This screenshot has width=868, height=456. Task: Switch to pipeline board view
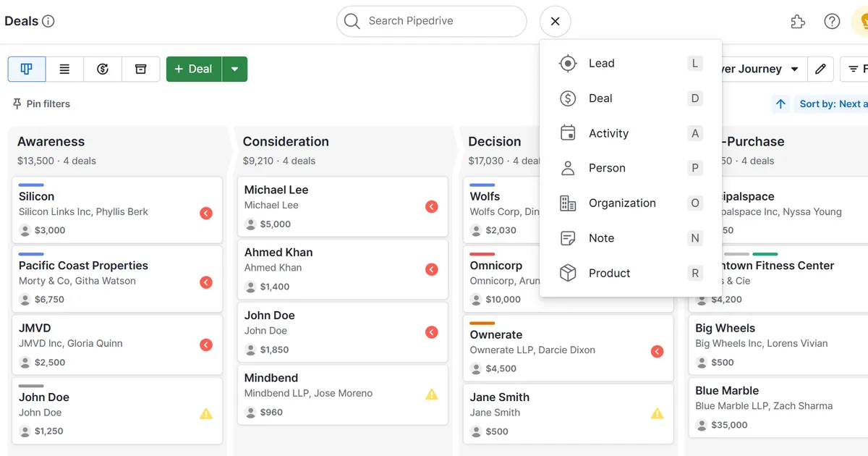[27, 69]
